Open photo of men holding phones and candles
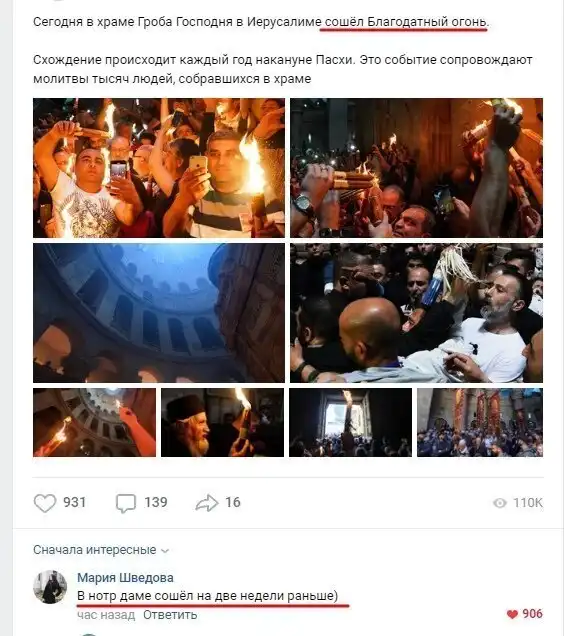 pyautogui.click(x=159, y=168)
